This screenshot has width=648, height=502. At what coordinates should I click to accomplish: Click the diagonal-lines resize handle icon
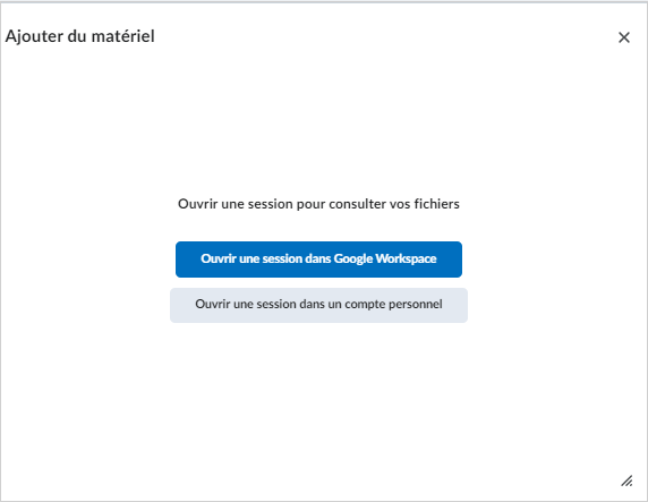point(627,481)
